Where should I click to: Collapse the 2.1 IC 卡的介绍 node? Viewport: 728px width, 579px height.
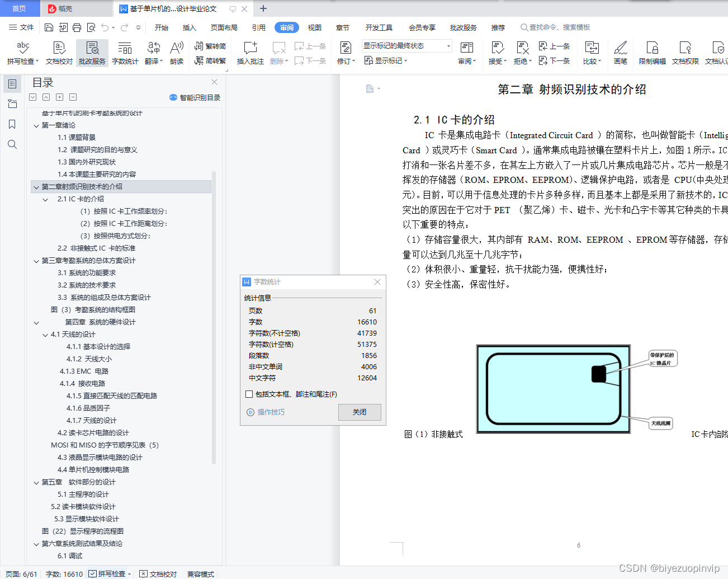pyautogui.click(x=46, y=200)
